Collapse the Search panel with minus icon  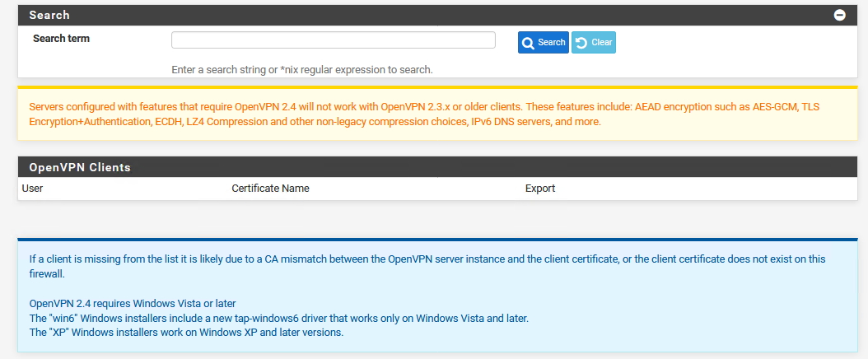[x=840, y=16]
